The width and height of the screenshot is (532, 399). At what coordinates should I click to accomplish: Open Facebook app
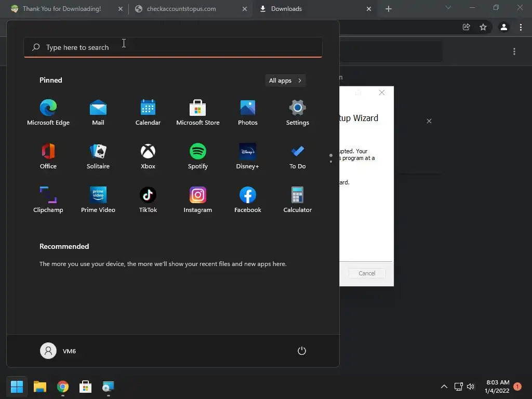248,200
